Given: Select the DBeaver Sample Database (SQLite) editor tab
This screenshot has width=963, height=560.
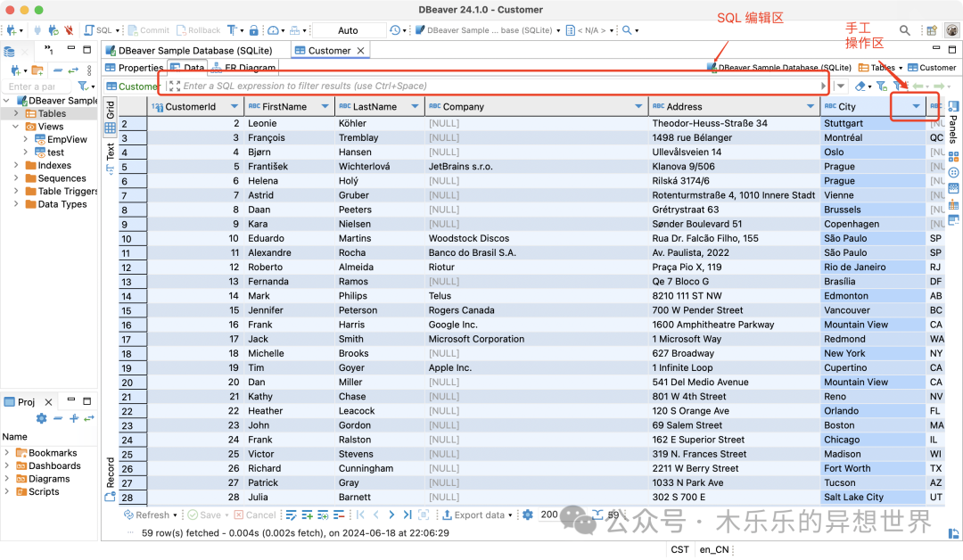Looking at the screenshot, I should [189, 50].
